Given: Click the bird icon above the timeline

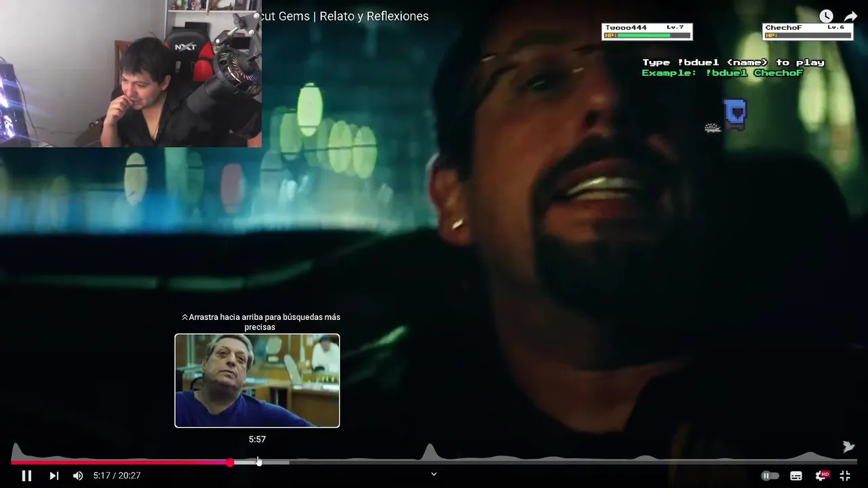Looking at the screenshot, I should [848, 447].
